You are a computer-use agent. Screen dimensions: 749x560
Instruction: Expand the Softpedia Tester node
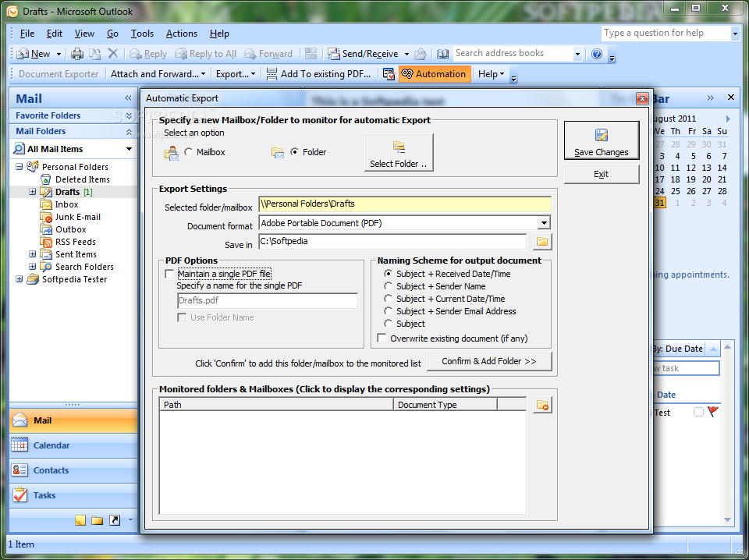[x=19, y=278]
